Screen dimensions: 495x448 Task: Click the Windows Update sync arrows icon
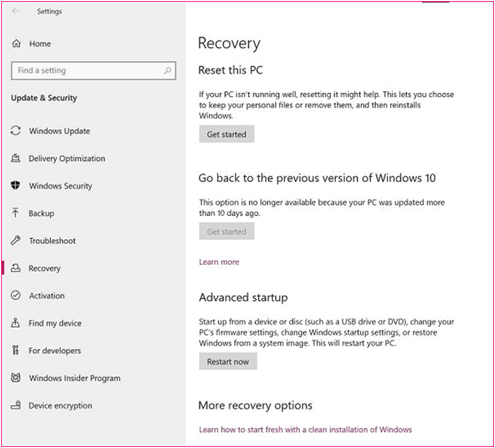16,131
